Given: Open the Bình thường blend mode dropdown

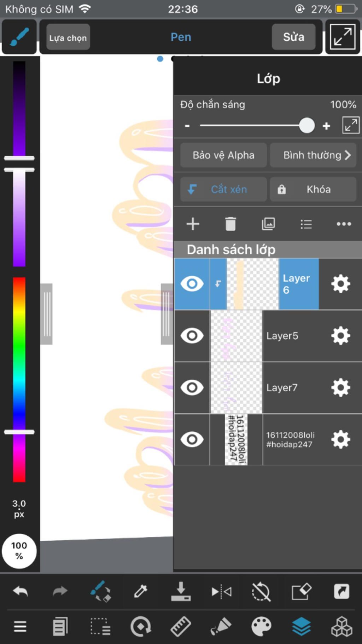Looking at the screenshot, I should 313,155.
